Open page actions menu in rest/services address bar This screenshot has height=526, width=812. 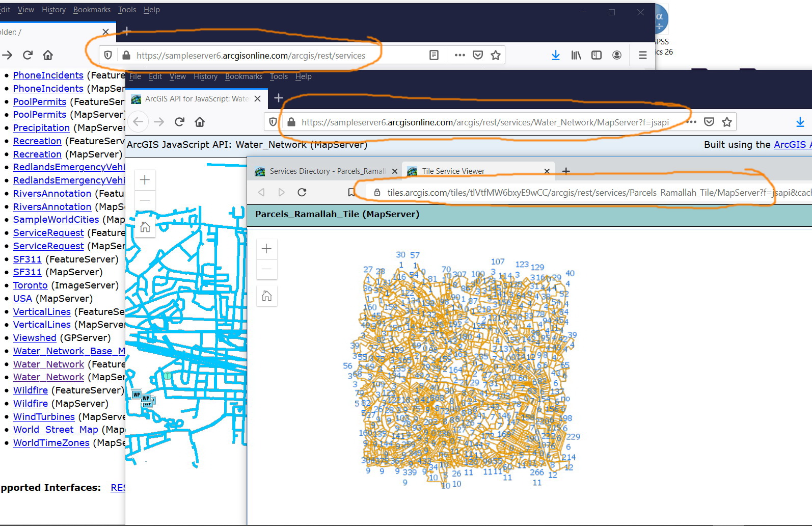tap(459, 55)
